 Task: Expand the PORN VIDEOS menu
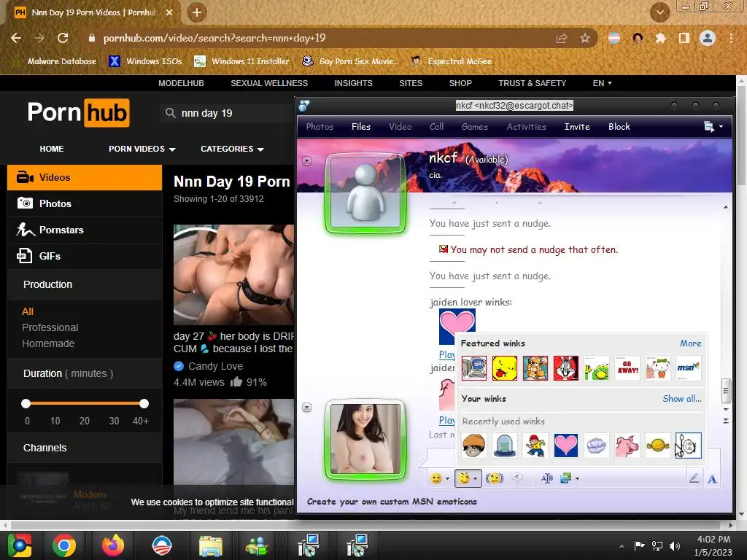142,149
